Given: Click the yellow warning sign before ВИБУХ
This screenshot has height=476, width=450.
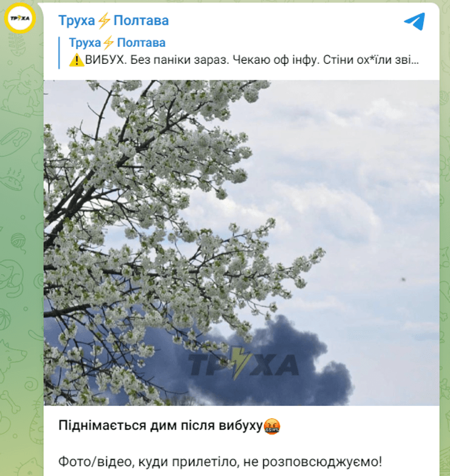Looking at the screenshot, I should point(77,60).
